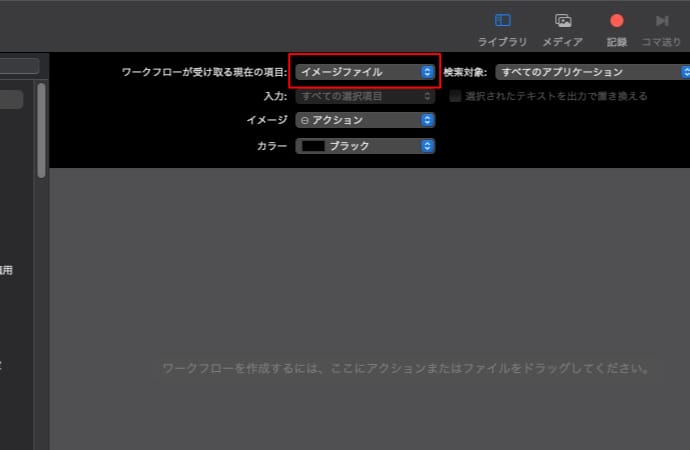Click blue arrows on the ブラック popup

(x=427, y=146)
